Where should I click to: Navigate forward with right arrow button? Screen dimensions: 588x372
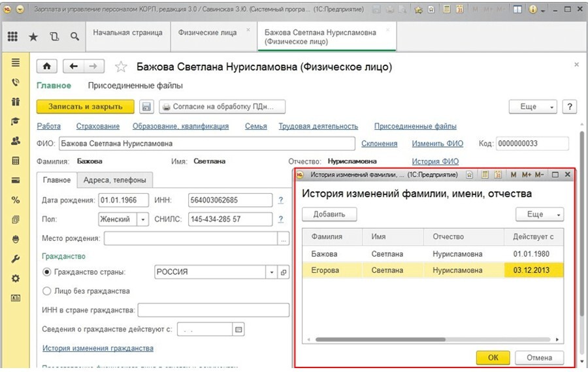(93, 67)
